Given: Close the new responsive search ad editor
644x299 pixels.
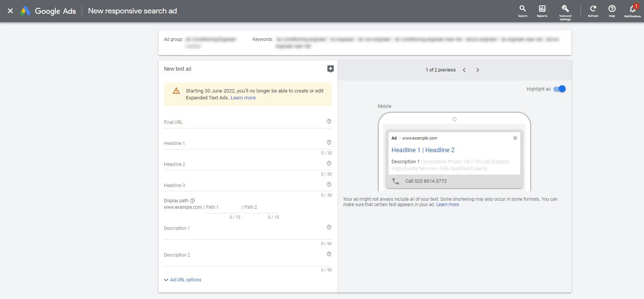Looking at the screenshot, I should point(10,11).
